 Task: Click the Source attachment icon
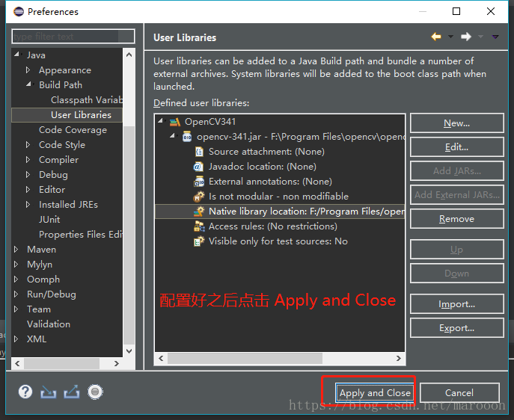click(x=199, y=152)
